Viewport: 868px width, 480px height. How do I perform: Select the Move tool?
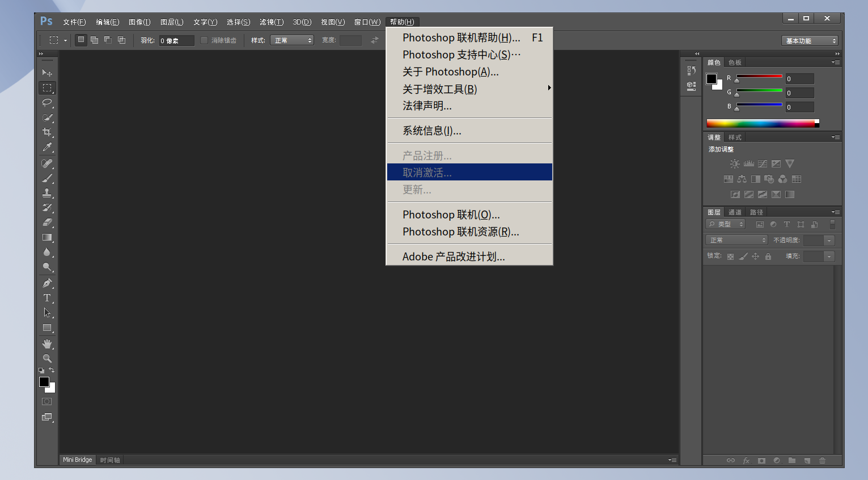coord(47,73)
